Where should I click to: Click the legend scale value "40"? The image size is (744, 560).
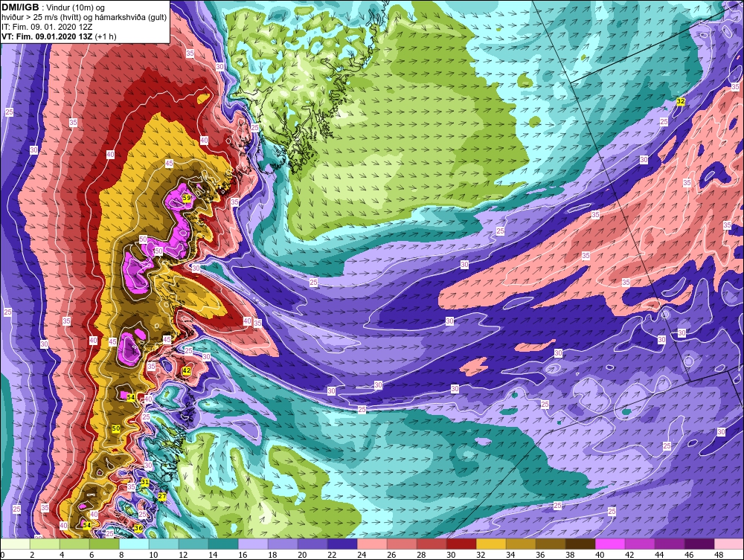click(x=599, y=555)
